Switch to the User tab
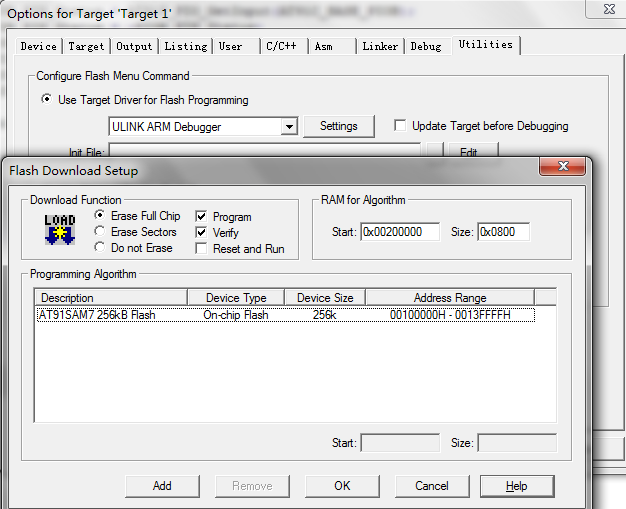Image resolution: width=626 pixels, height=509 pixels. click(236, 46)
